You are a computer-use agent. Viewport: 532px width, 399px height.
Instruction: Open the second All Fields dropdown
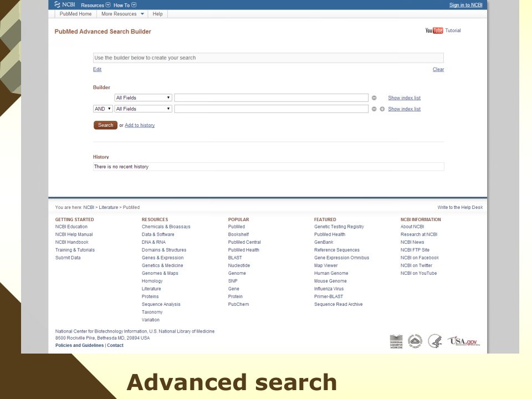point(143,109)
